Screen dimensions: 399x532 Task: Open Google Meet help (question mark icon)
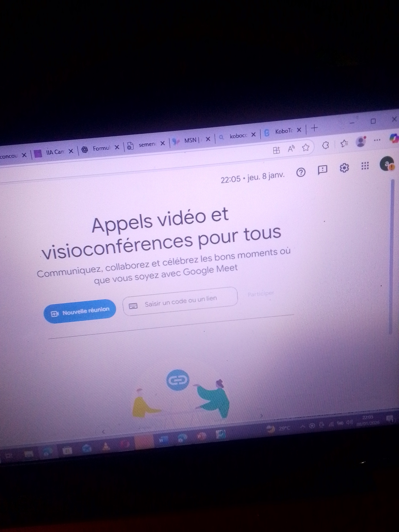tap(301, 173)
